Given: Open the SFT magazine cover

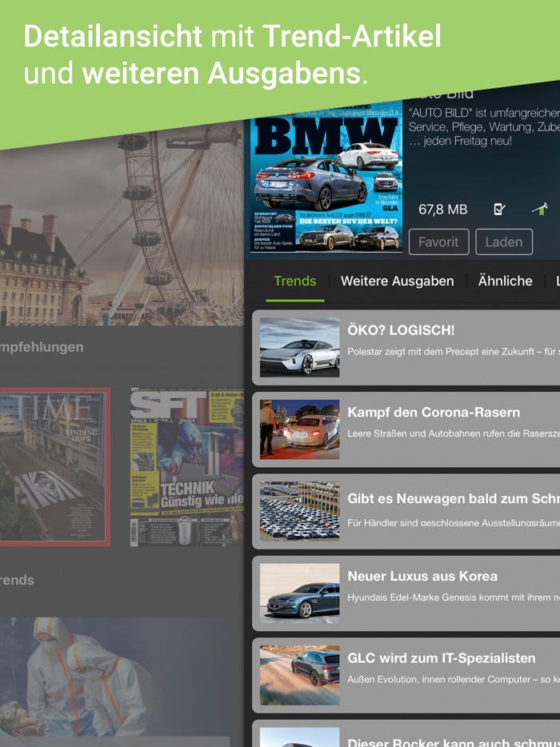Looking at the screenshot, I should 187,467.
